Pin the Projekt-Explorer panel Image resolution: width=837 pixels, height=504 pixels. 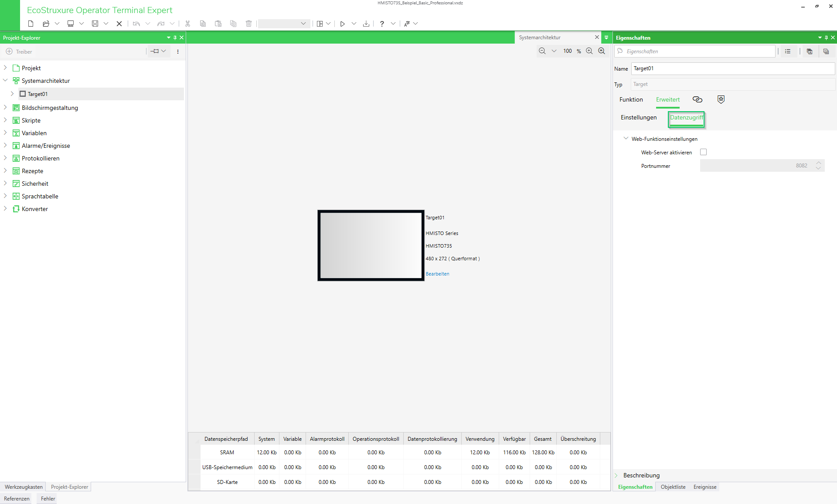175,37
